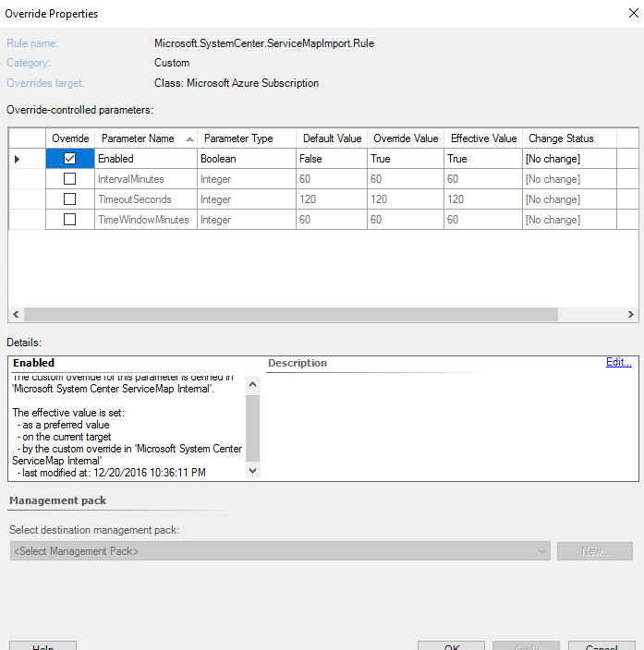644x650 pixels.
Task: Click the 'last modified at' details line
Action: tap(111, 473)
